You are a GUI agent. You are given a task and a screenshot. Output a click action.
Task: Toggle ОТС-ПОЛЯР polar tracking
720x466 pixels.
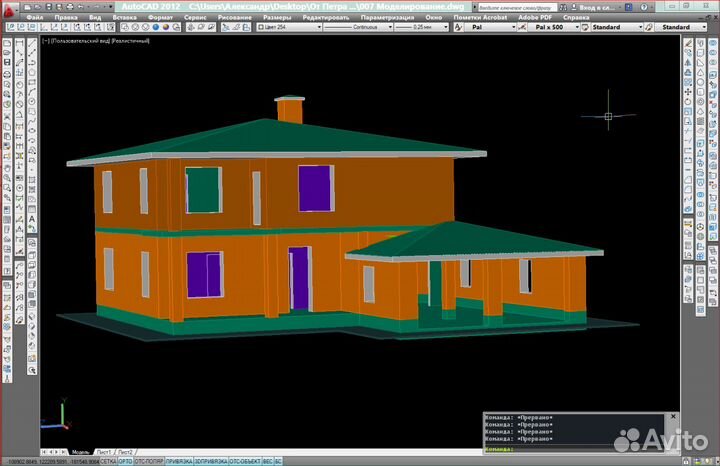click(x=149, y=461)
